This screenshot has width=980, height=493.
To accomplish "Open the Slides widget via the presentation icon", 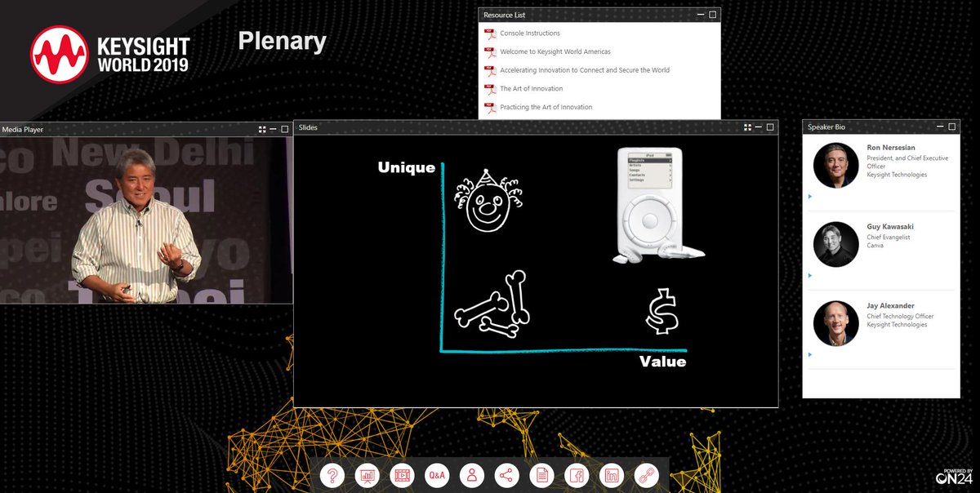I will [x=367, y=475].
